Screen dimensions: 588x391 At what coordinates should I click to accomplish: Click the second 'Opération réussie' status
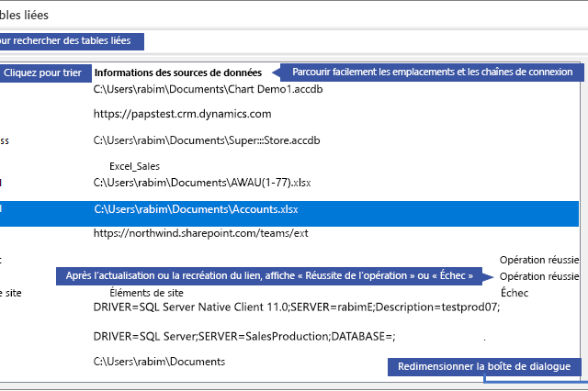[539, 276]
